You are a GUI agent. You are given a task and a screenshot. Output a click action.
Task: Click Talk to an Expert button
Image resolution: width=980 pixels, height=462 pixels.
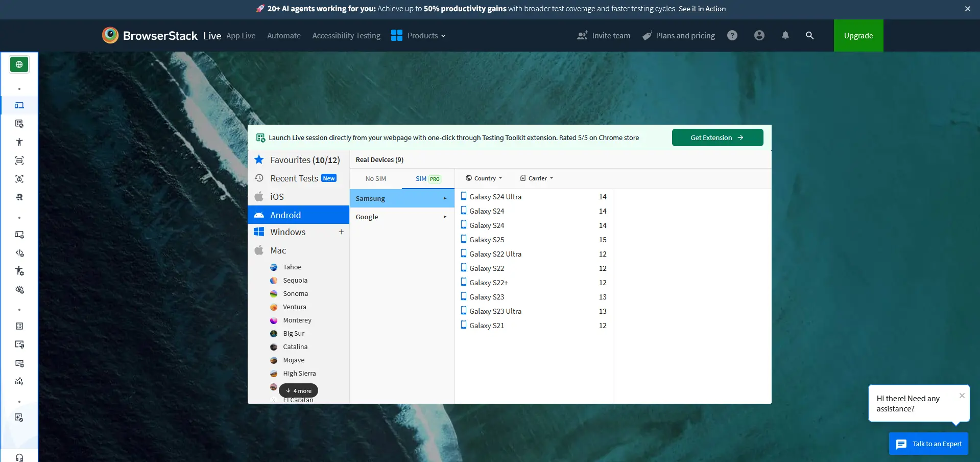click(928, 444)
